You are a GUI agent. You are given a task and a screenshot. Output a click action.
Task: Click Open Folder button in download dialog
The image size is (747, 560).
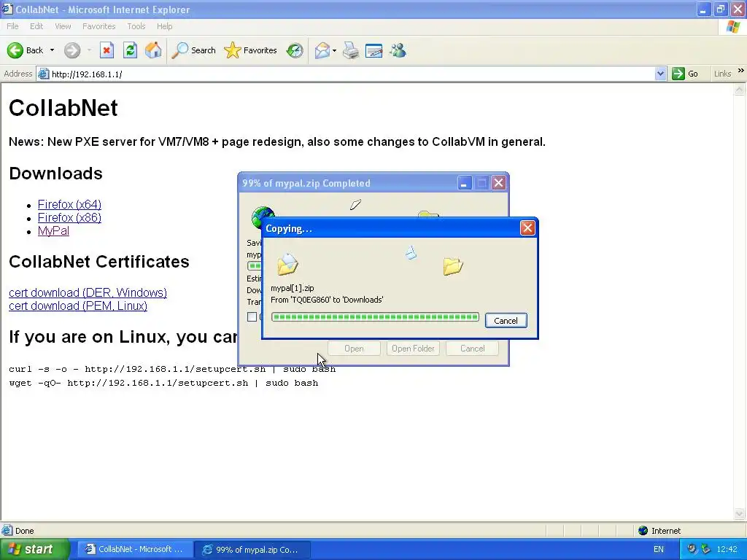(x=413, y=349)
